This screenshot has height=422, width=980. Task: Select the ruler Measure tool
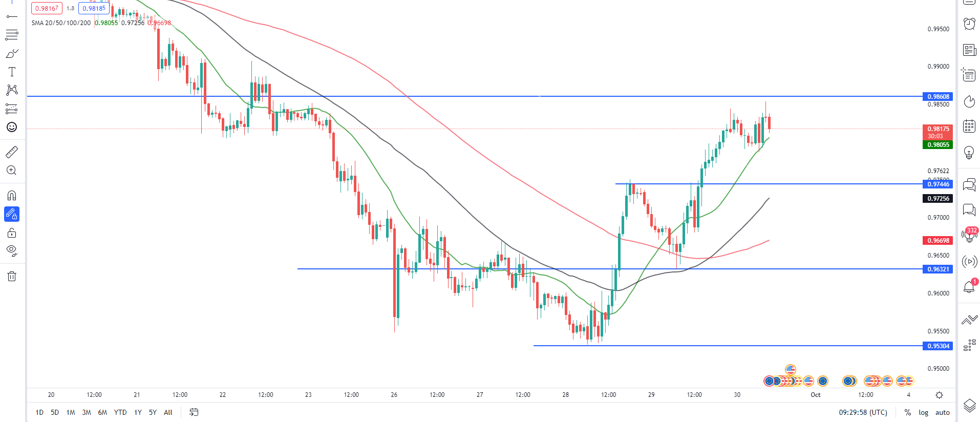coord(12,152)
